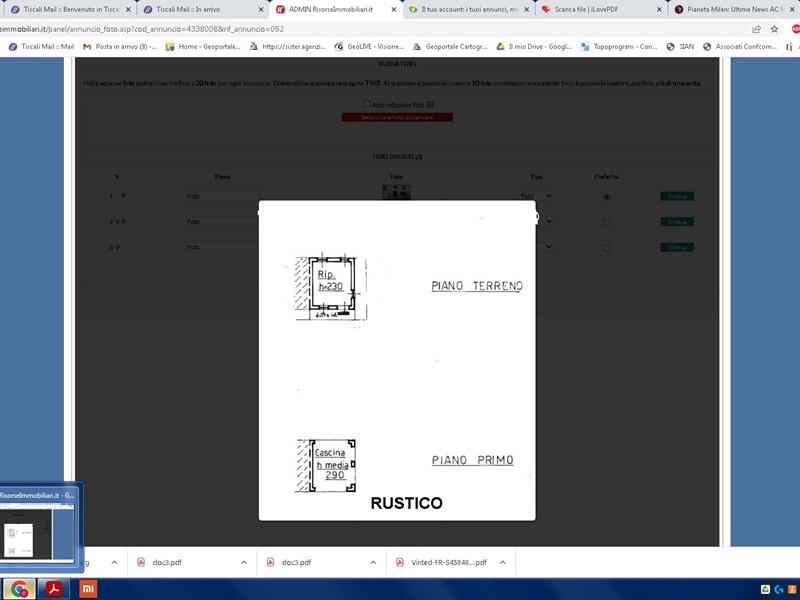This screenshot has height=600, width=800.
Task: Click the share page icon in address bar
Action: 753,29
